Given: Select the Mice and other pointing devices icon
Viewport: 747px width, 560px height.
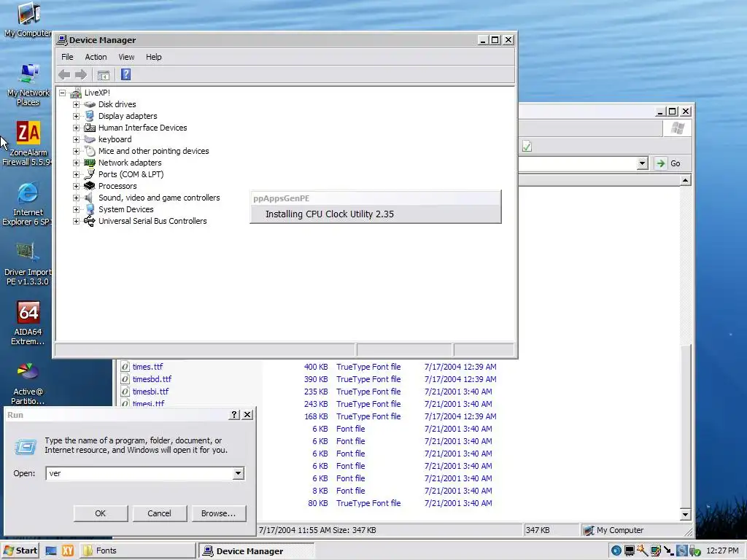Looking at the screenshot, I should tap(90, 151).
